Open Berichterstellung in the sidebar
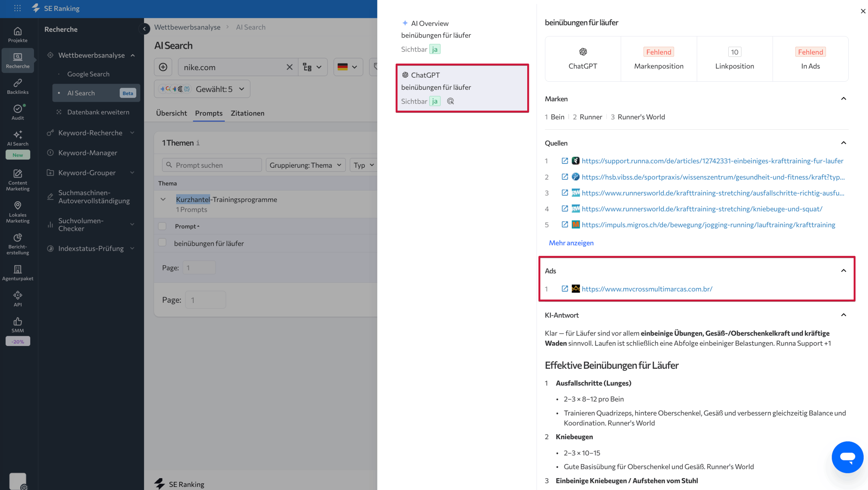 [x=18, y=244]
